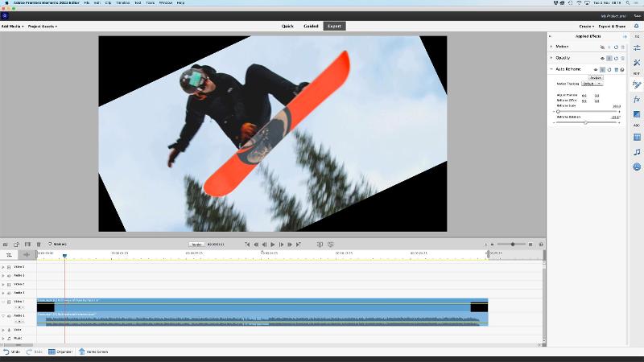Delete the Auto Reframe effect trash icon
The height and width of the screenshot is (362, 644).
(x=616, y=70)
